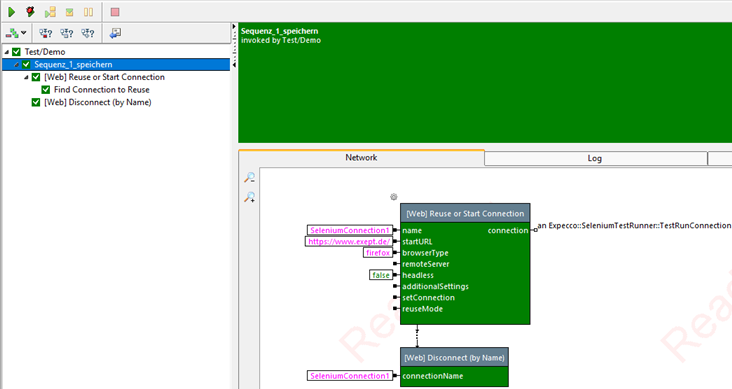Zoom in the network diagram
Viewport: 732px width, 389px height.
250,197
